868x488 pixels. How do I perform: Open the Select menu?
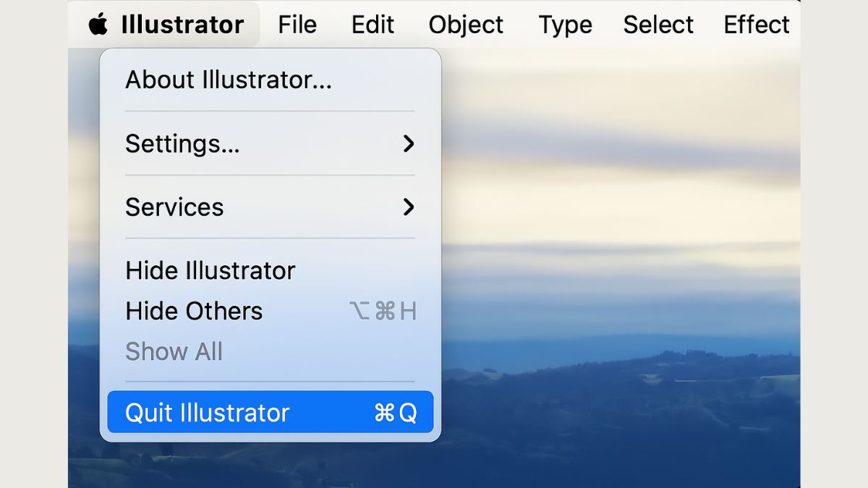658,25
